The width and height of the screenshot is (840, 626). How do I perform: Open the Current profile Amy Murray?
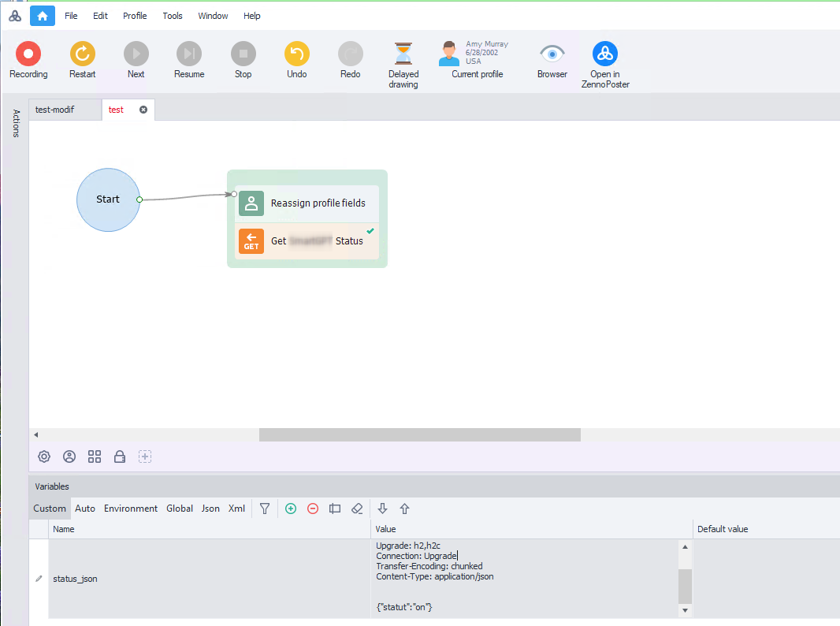pyautogui.click(x=477, y=60)
